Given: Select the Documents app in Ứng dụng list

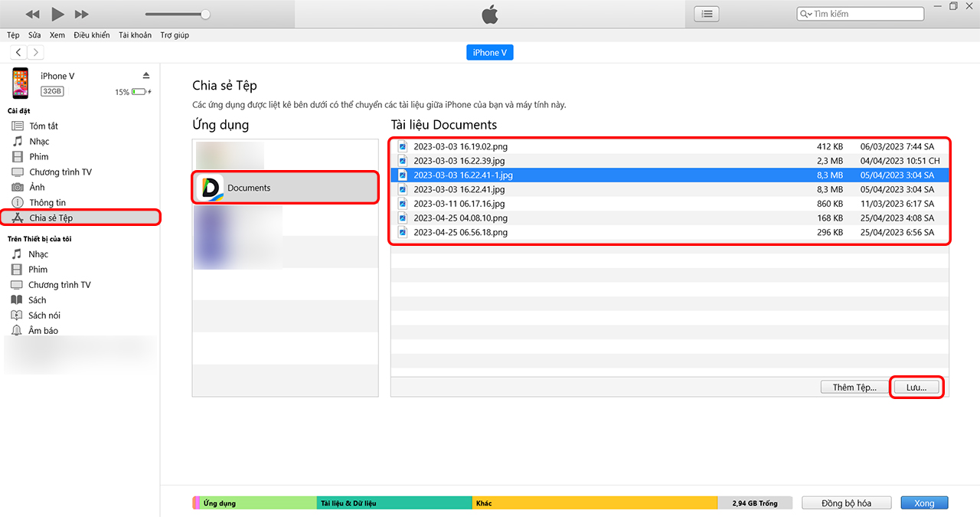Looking at the screenshot, I should point(286,188).
